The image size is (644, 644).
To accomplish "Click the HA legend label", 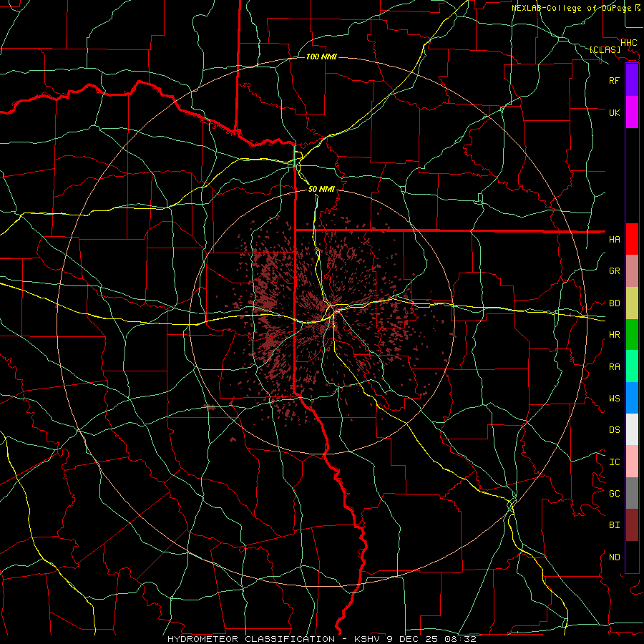I will (x=614, y=239).
